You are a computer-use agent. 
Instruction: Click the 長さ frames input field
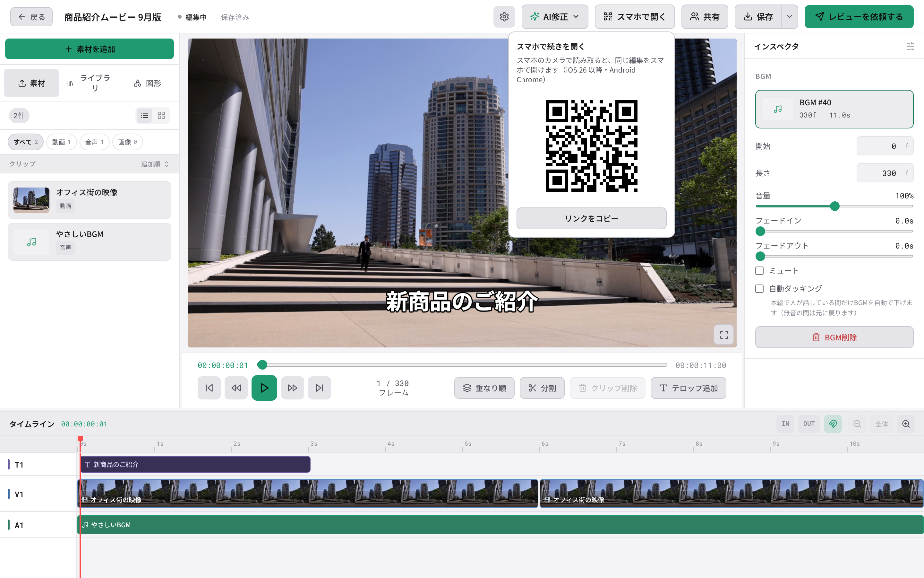coord(885,173)
